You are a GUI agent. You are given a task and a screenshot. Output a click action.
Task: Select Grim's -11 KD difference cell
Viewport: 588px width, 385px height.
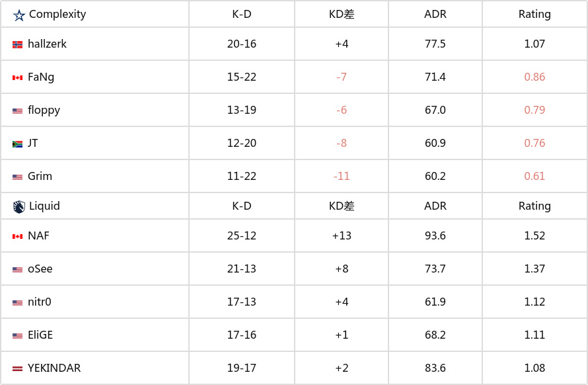[x=342, y=176]
